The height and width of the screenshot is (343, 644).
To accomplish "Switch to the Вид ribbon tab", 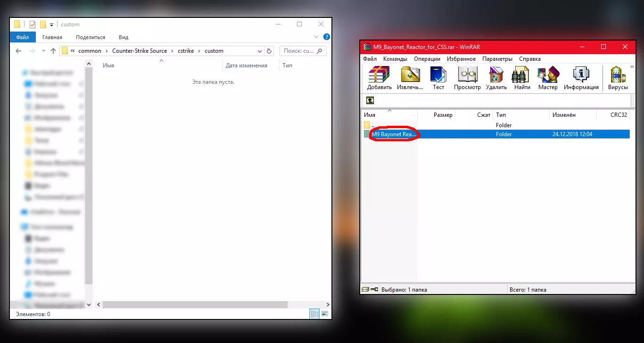I will [x=124, y=37].
